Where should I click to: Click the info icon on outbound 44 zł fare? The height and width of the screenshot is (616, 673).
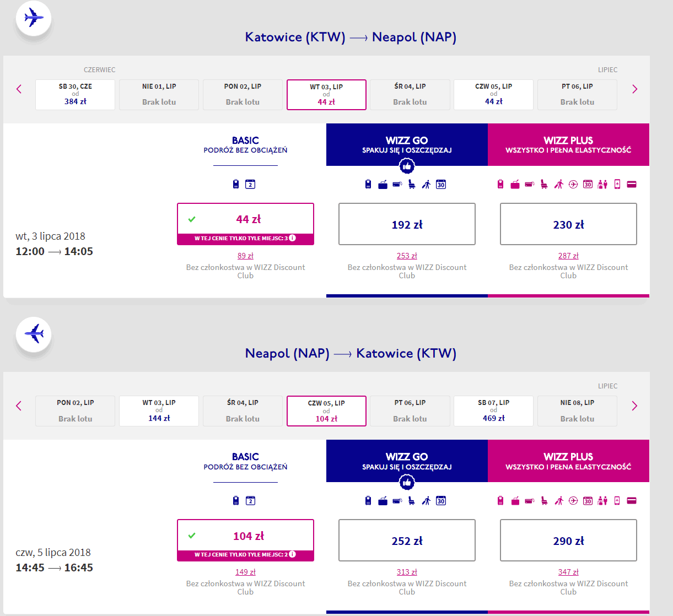point(293,239)
